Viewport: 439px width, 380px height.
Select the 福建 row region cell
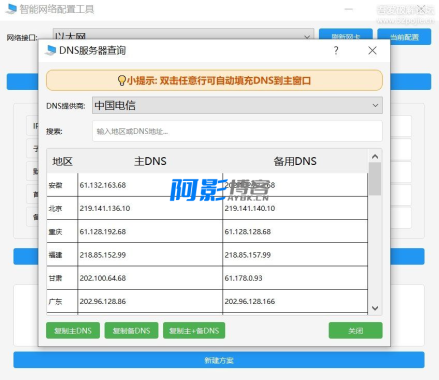pyautogui.click(x=62, y=255)
